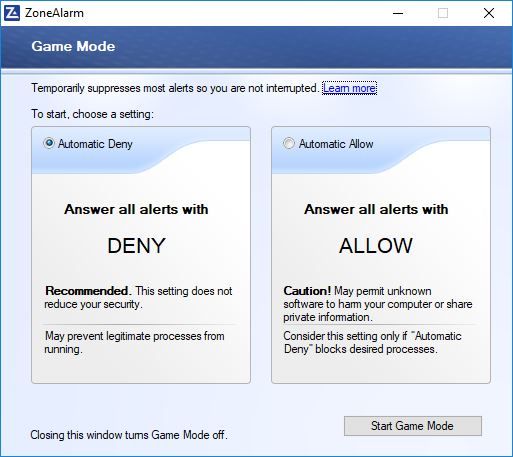Minimize the ZoneAlarm window
The height and width of the screenshot is (457, 513).
398,13
